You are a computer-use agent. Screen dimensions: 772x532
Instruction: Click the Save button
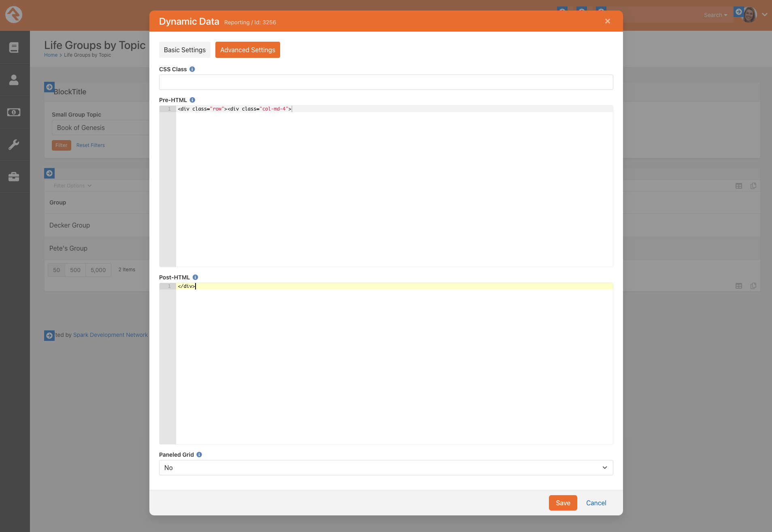click(x=563, y=503)
